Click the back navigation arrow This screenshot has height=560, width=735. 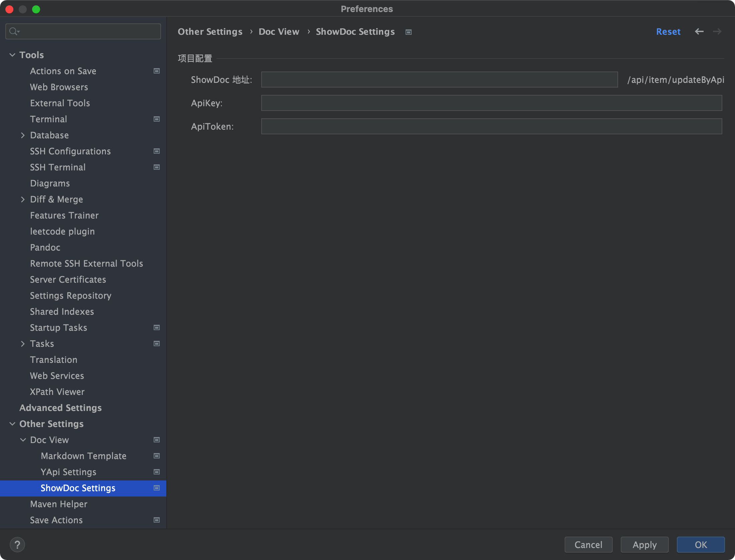coord(699,31)
